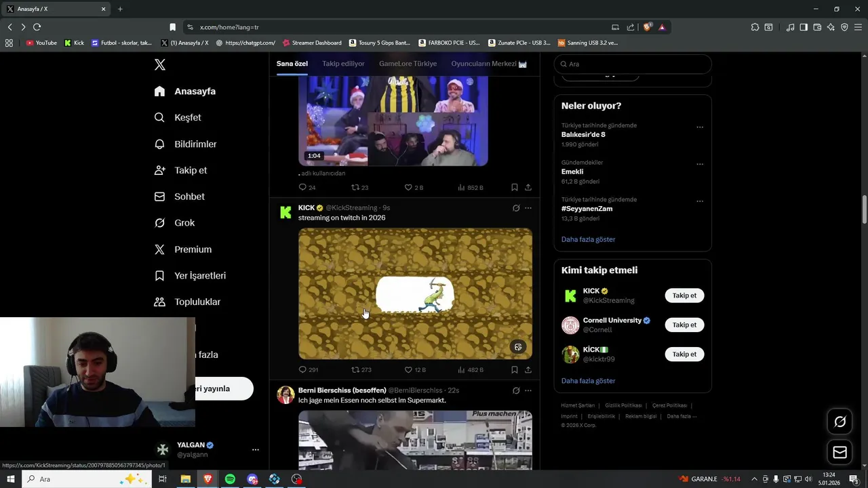
Task: Open Keşfet explore page
Action: click(178, 117)
